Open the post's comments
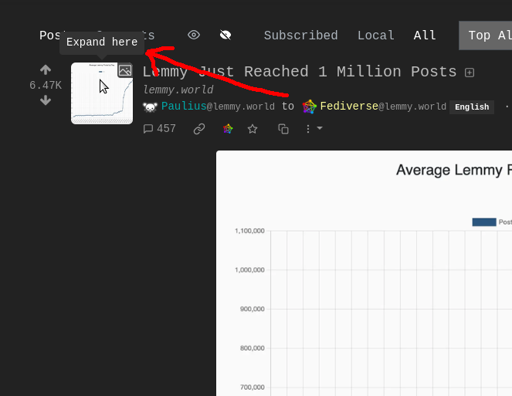The image size is (512, 396). (x=159, y=128)
